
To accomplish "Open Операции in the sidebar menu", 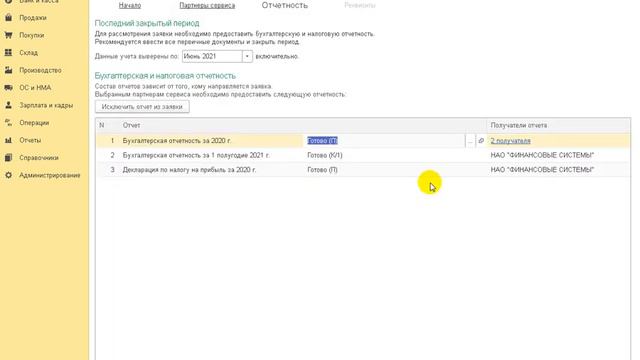I will [34, 123].
